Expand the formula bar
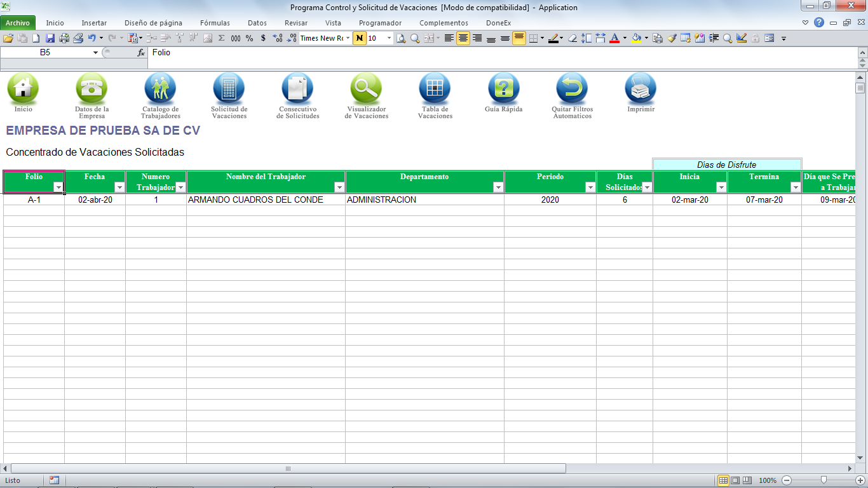The height and width of the screenshot is (488, 868). (862, 51)
